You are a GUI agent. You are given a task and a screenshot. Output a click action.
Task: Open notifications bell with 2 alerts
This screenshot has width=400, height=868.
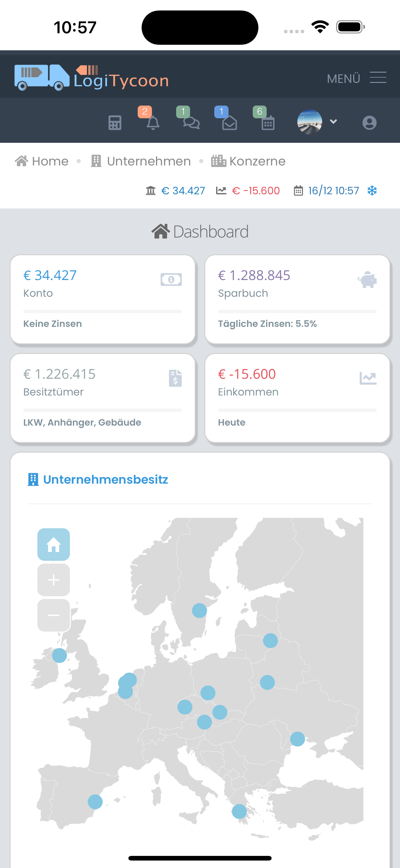click(x=153, y=122)
